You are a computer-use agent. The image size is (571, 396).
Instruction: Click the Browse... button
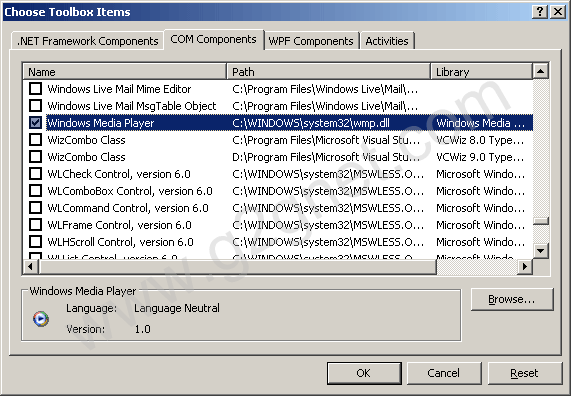[512, 299]
